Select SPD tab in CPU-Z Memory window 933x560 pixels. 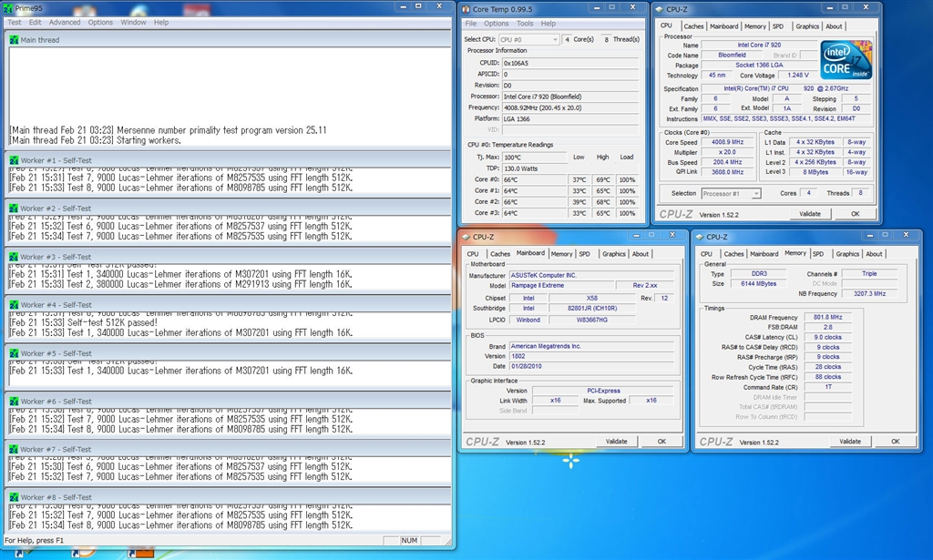(x=818, y=254)
